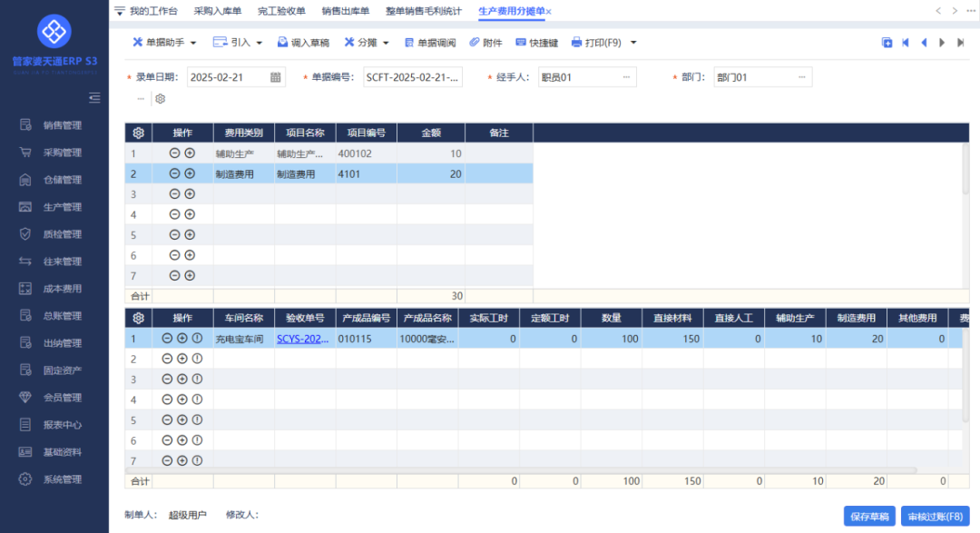This screenshot has height=533, width=980.
Task: Click the 录单日期 date field
Action: click(x=236, y=77)
